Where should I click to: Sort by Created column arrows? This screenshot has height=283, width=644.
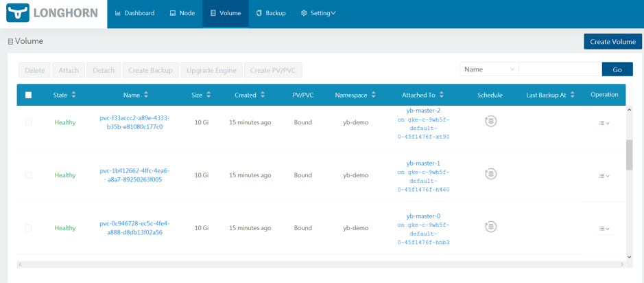(x=263, y=95)
